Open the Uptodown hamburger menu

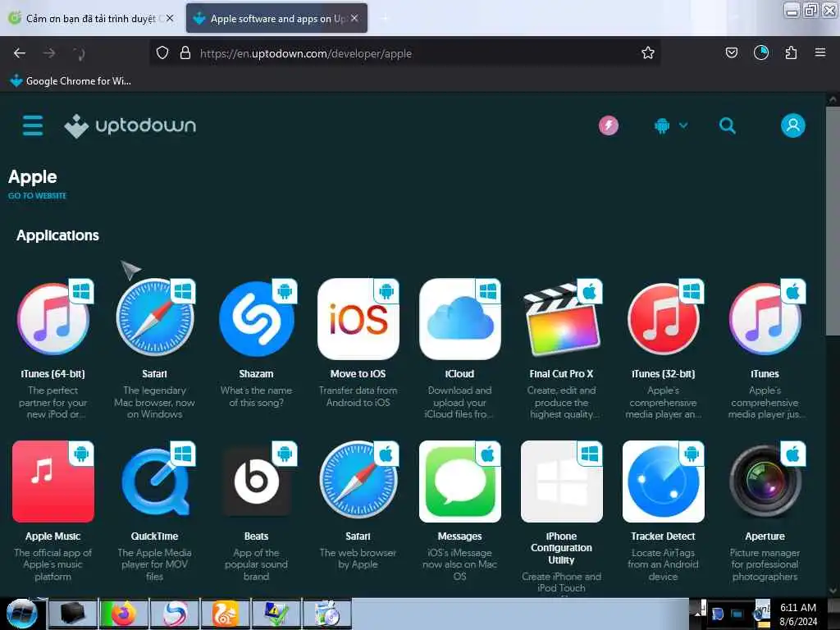(33, 126)
